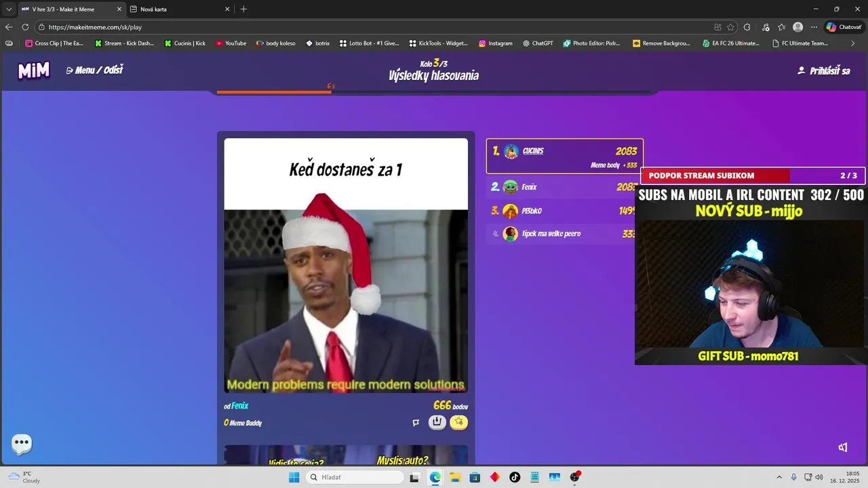Open File Explorer from the taskbar
This screenshot has width=868, height=488.
click(455, 477)
